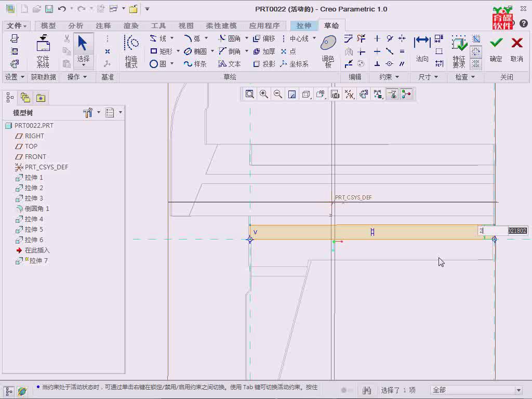The height and width of the screenshot is (399, 532).
Task: Click the parallel constraint icon
Action: (402, 64)
